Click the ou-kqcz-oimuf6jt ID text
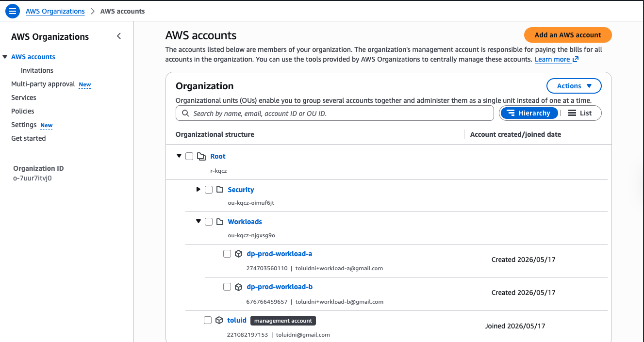 251,203
